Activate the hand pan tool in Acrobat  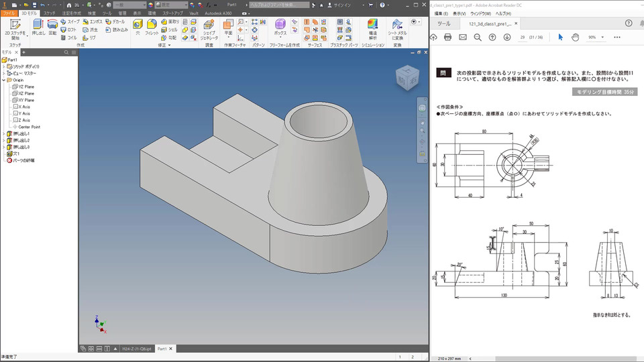pyautogui.click(x=576, y=38)
